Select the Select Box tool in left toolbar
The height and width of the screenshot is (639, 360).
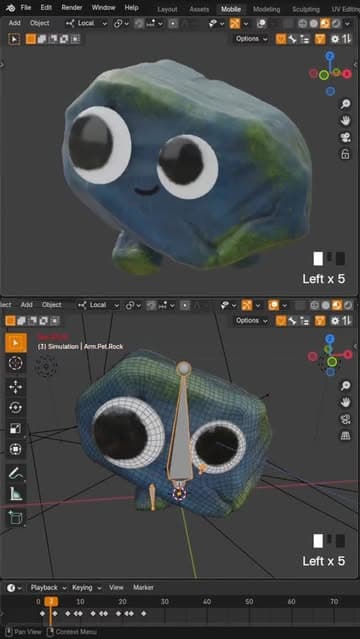[x=16, y=342]
